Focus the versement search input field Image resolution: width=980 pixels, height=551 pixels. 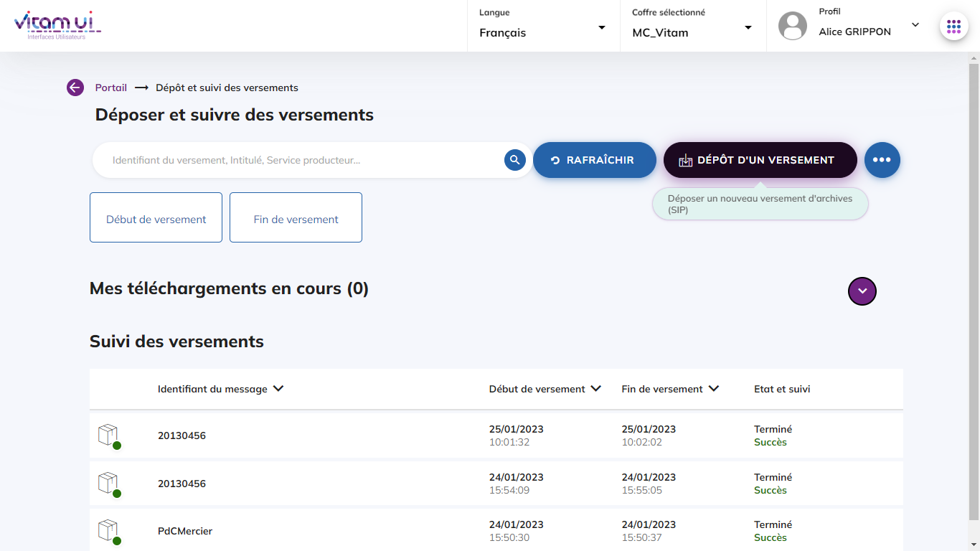(x=301, y=160)
